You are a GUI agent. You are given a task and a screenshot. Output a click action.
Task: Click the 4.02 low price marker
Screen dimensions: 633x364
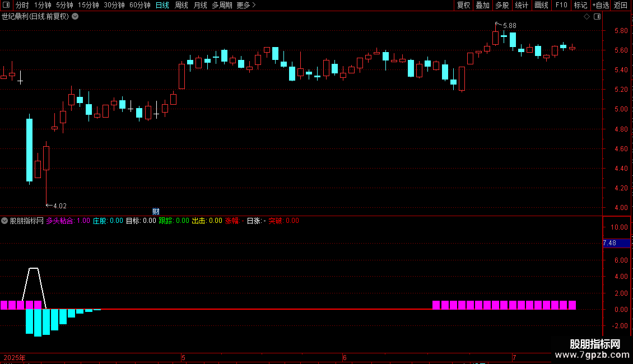coord(60,206)
